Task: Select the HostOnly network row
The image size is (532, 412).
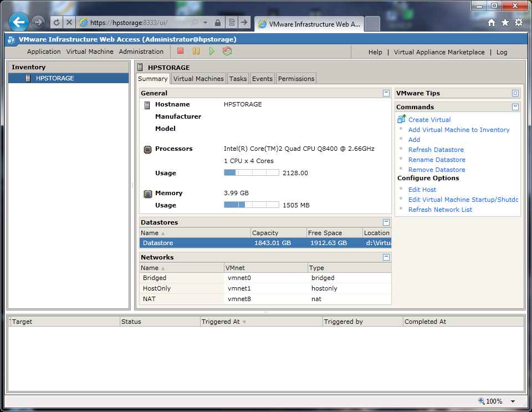Action: click(x=265, y=288)
